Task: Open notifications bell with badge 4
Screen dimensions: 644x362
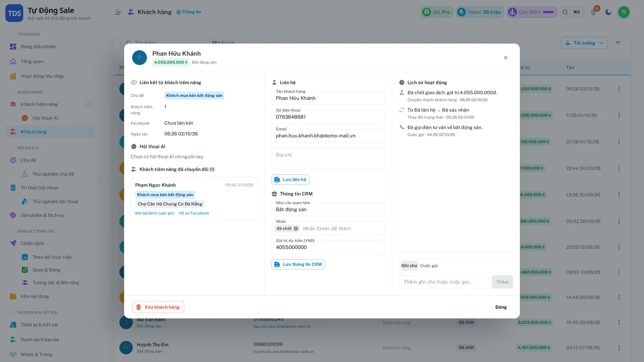Action: [593, 12]
